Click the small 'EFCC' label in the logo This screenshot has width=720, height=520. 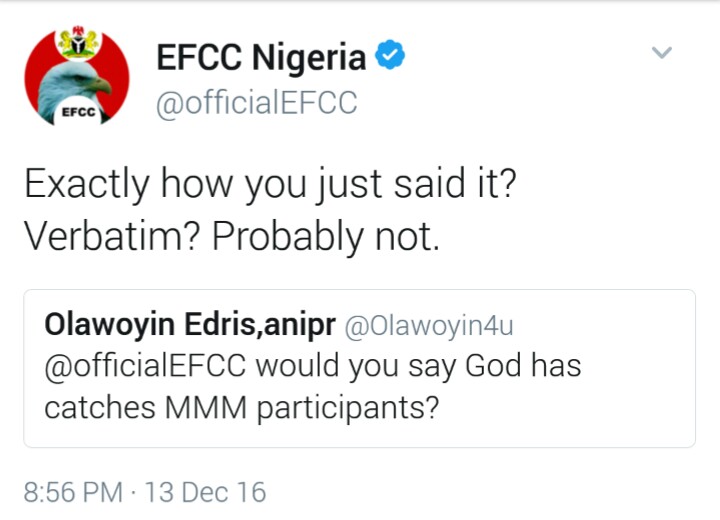click(x=78, y=111)
